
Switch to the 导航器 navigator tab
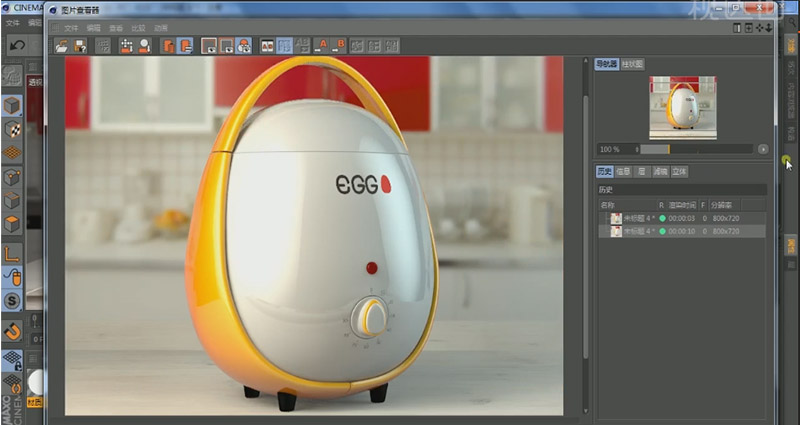pyautogui.click(x=607, y=64)
